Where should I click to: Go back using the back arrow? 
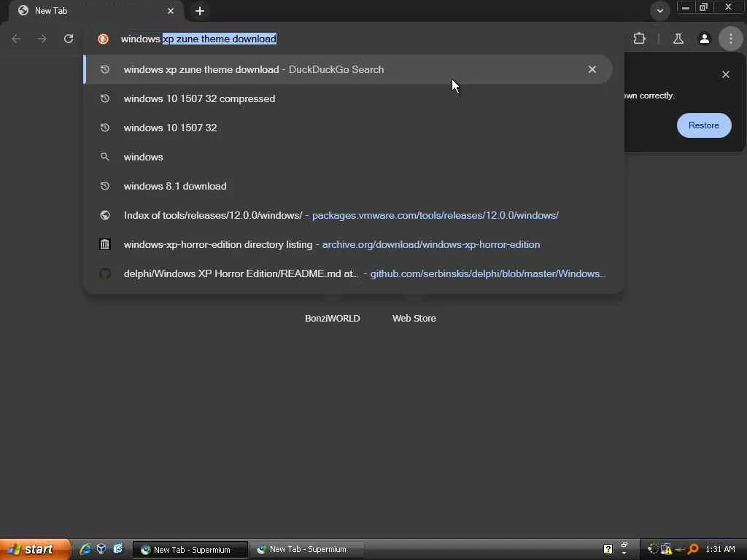point(16,39)
